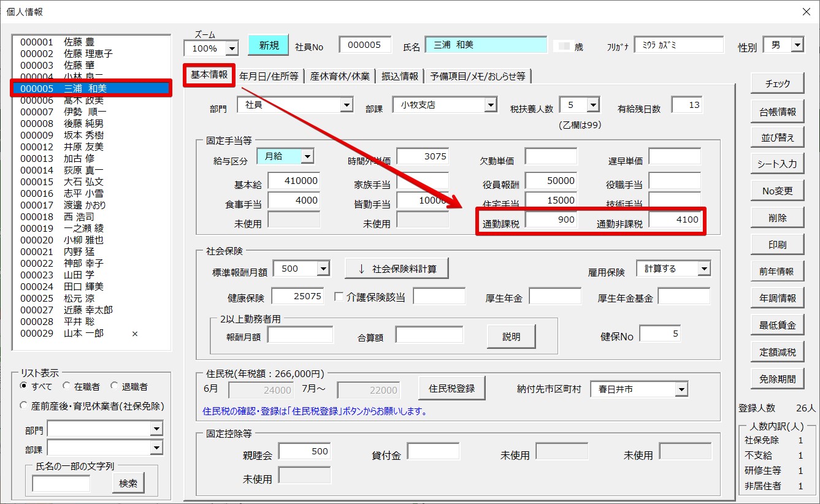Select the 産休育休/休業 tab
Image resolution: width=820 pixels, height=504 pixels.
tap(340, 76)
